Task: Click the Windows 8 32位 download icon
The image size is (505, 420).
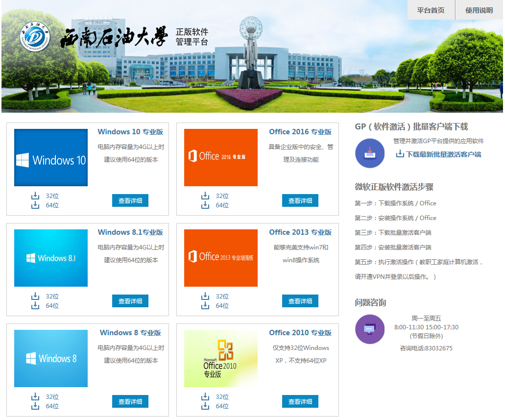Action: click(x=35, y=397)
